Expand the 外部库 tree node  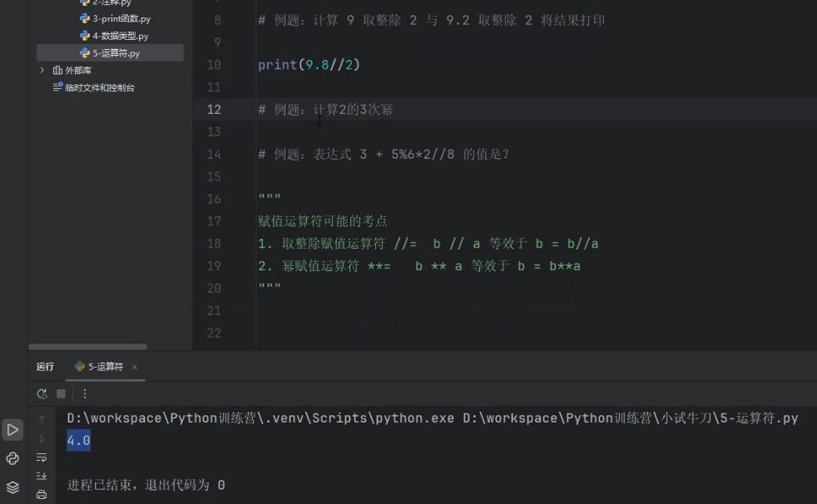42,71
